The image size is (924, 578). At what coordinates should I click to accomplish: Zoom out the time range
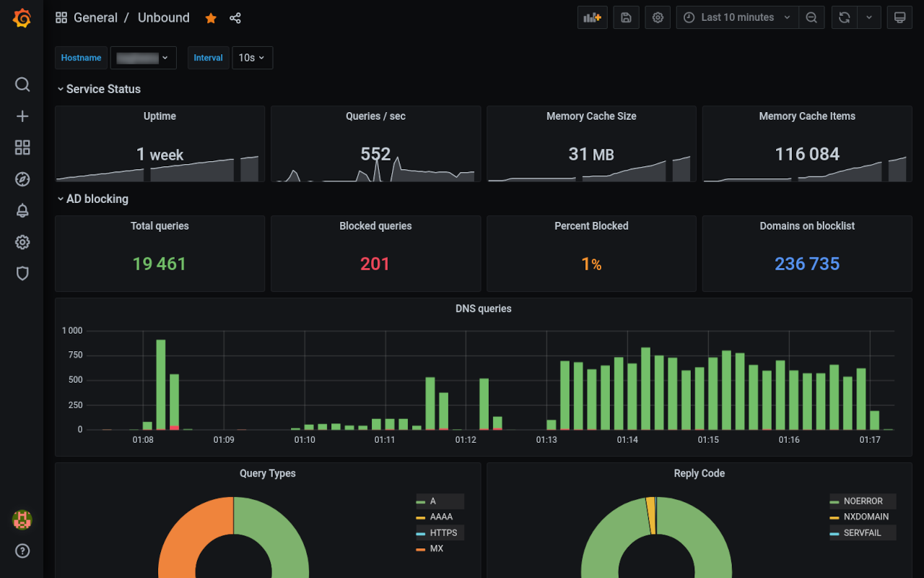point(811,17)
